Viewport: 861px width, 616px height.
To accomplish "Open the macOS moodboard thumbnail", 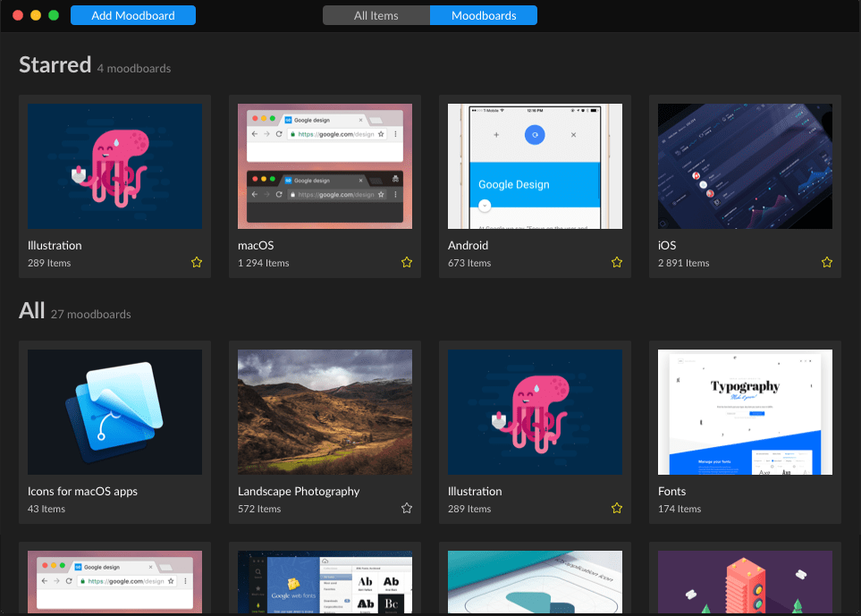I will (x=325, y=166).
